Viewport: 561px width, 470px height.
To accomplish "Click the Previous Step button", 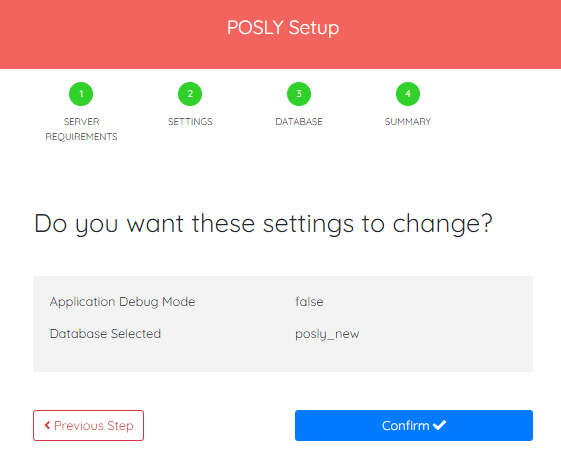I will click(88, 425).
